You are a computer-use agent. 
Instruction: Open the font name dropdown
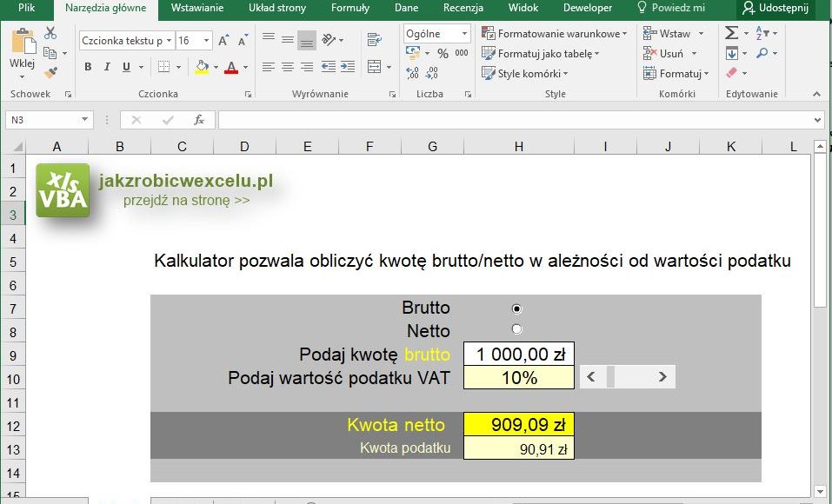[169, 41]
